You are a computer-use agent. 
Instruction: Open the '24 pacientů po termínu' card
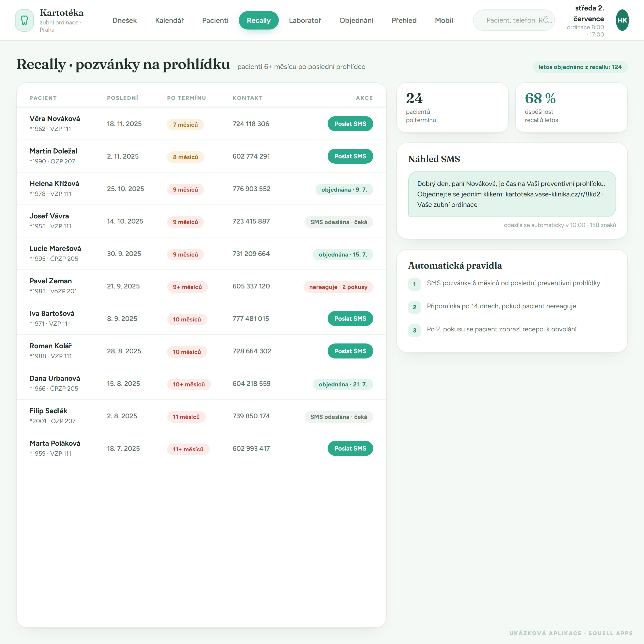click(452, 107)
